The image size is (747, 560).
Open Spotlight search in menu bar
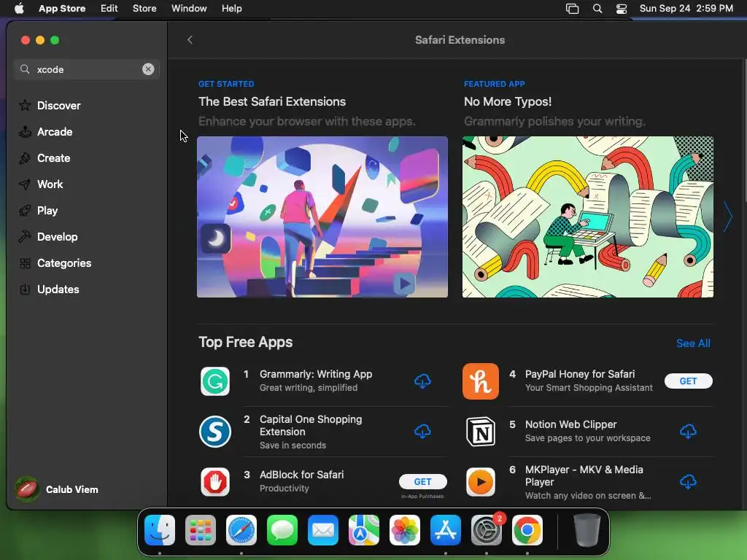pyautogui.click(x=597, y=9)
